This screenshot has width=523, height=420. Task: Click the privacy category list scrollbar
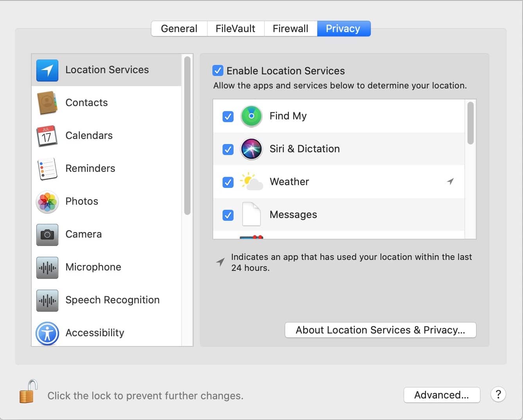coord(187,136)
